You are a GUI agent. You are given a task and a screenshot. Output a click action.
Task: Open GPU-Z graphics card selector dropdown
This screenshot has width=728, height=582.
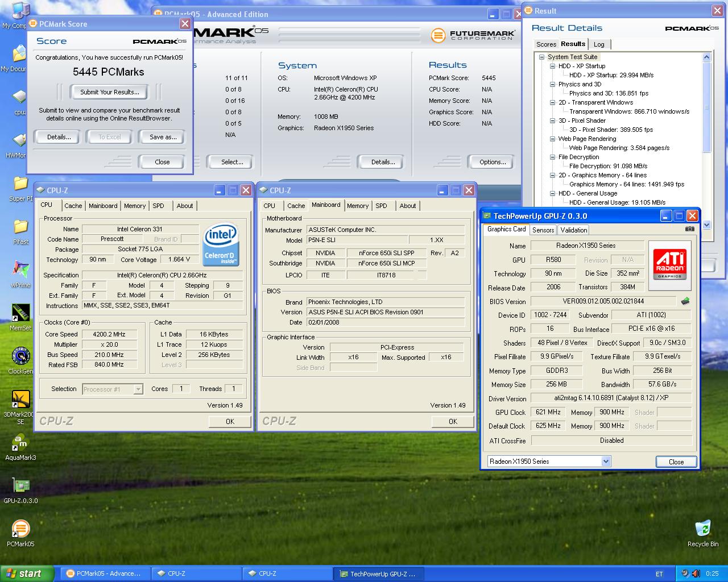(x=606, y=462)
